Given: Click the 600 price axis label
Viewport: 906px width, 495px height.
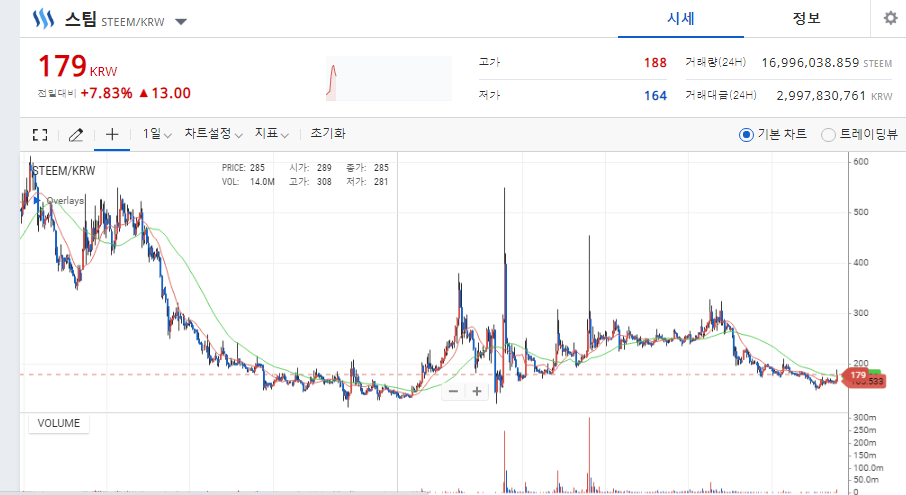Looking at the screenshot, I should click(861, 162).
